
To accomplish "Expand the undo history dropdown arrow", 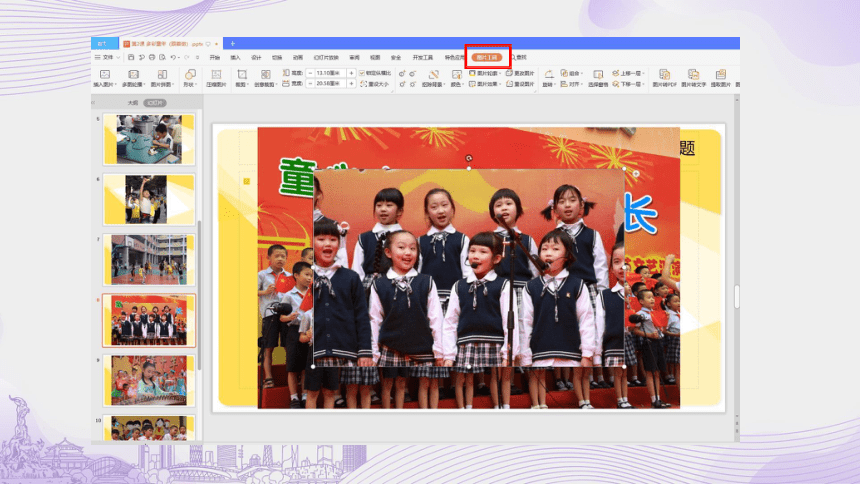I will click(x=179, y=58).
